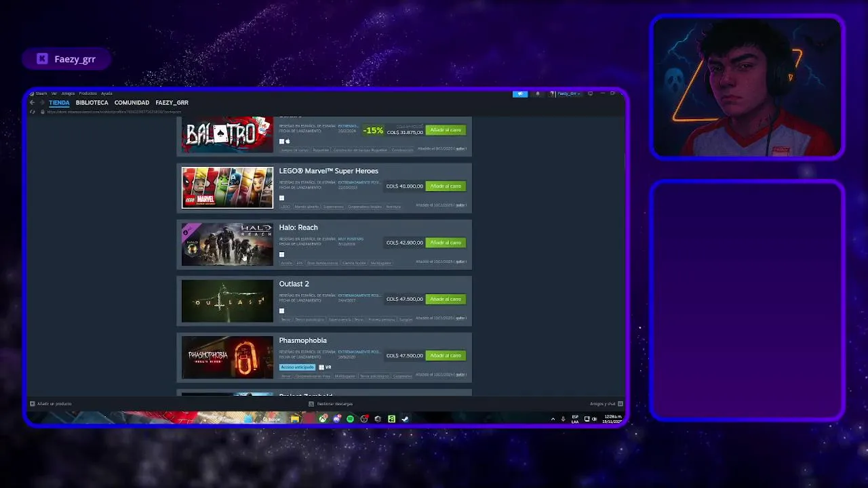Viewport: 868px width, 488px height.
Task: Click the Windows platform icon under Halo: Reach
Action: click(281, 255)
